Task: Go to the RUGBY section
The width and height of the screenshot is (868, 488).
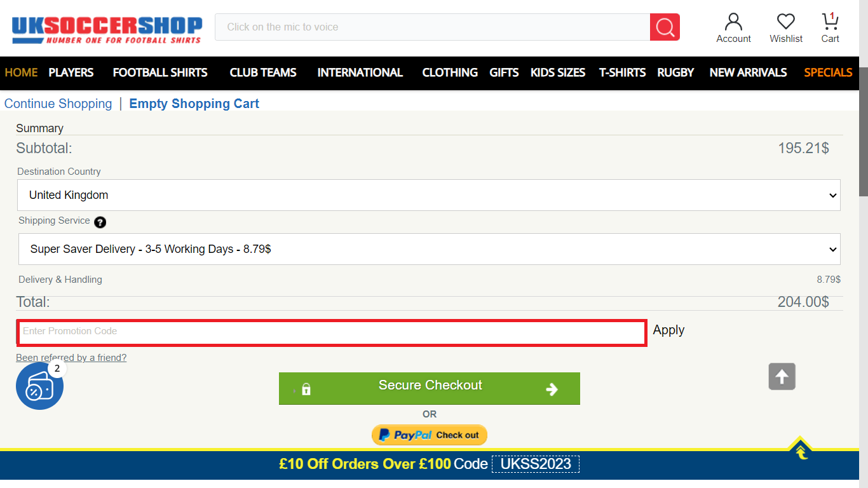Action: pos(675,73)
